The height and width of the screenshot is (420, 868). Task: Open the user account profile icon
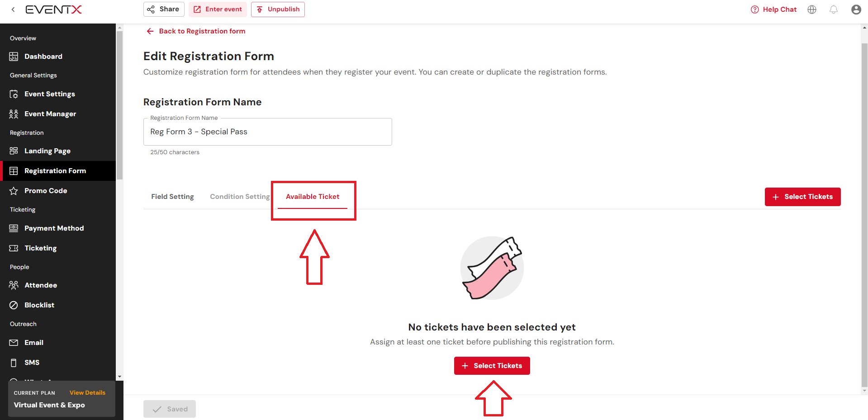(x=856, y=9)
